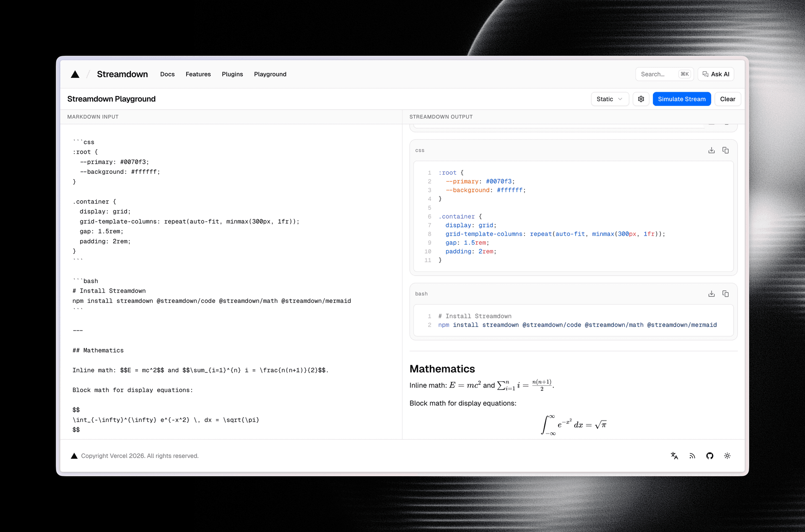Open the RSS feed icon

click(x=692, y=456)
